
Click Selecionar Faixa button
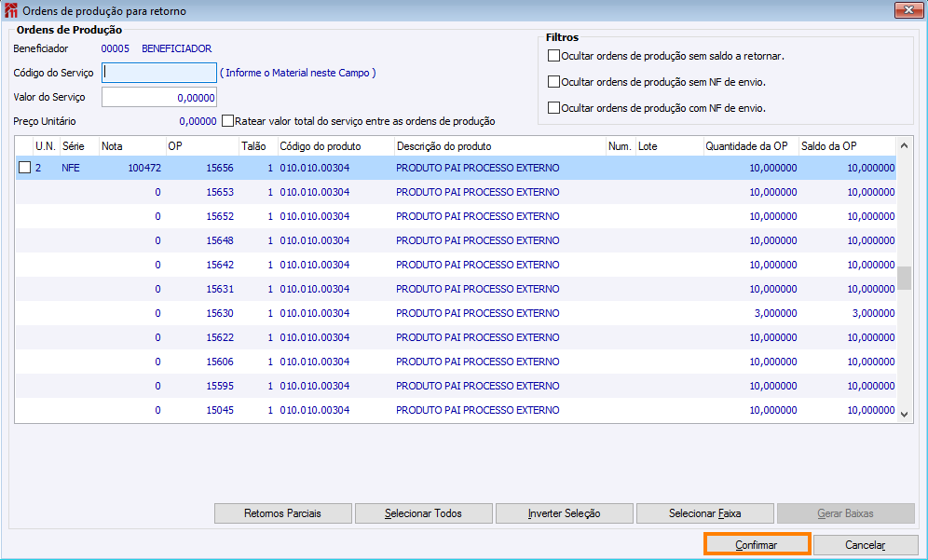pos(705,513)
